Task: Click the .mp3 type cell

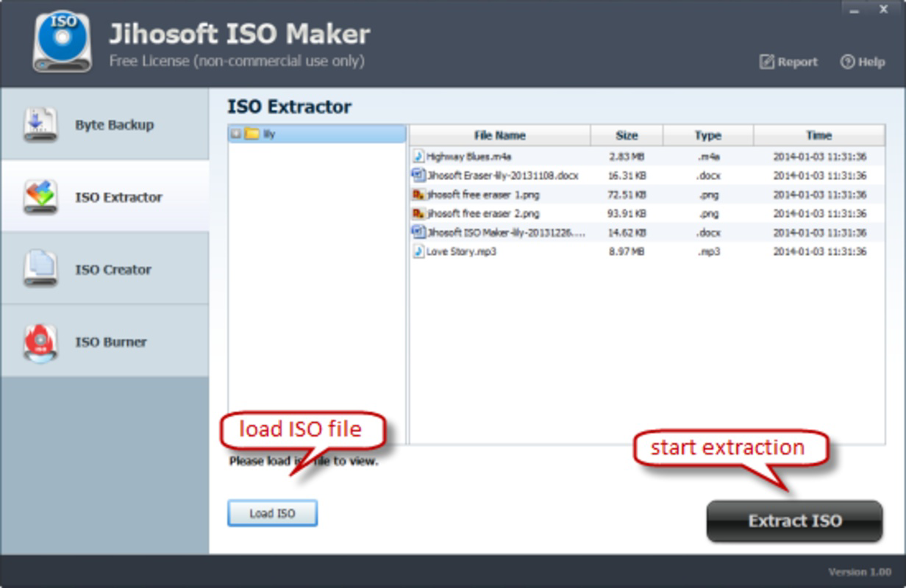Action: point(709,251)
